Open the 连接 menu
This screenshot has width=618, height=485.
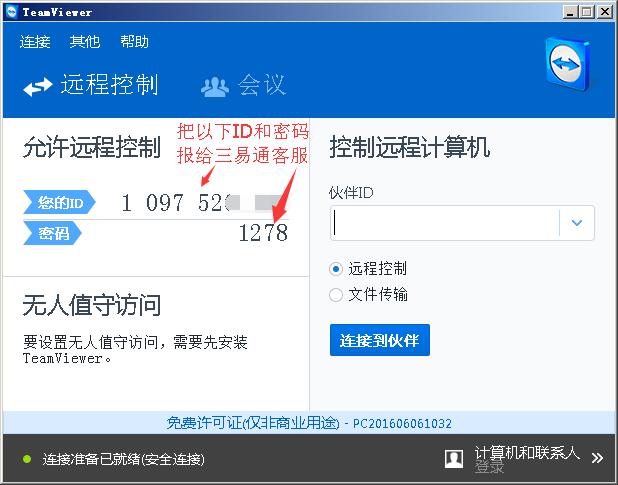point(35,42)
